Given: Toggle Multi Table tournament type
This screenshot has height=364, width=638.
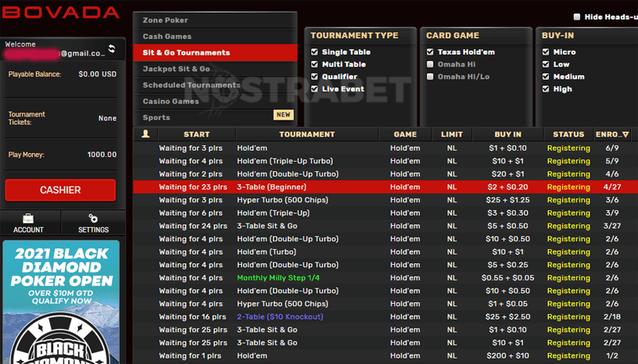Looking at the screenshot, I should 314,64.
